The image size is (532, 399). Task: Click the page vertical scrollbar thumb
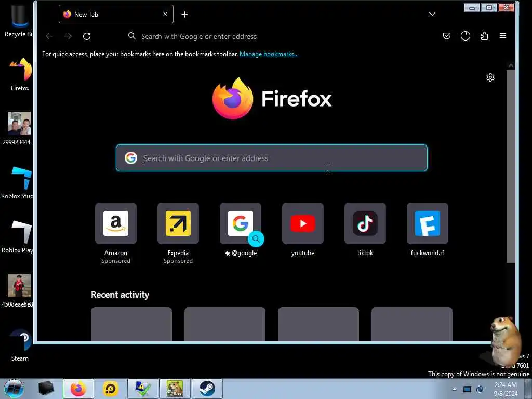click(511, 166)
